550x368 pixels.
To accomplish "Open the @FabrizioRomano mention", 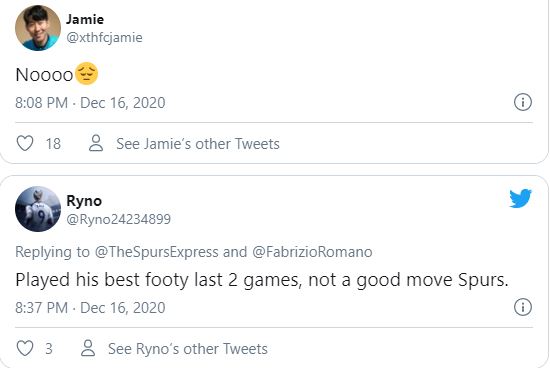I will (312, 252).
